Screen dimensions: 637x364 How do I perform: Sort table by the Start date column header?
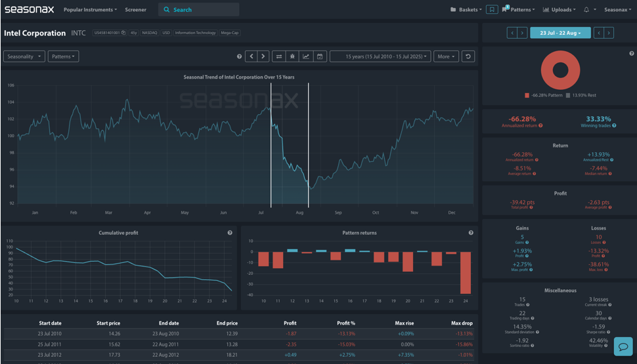[x=50, y=323]
